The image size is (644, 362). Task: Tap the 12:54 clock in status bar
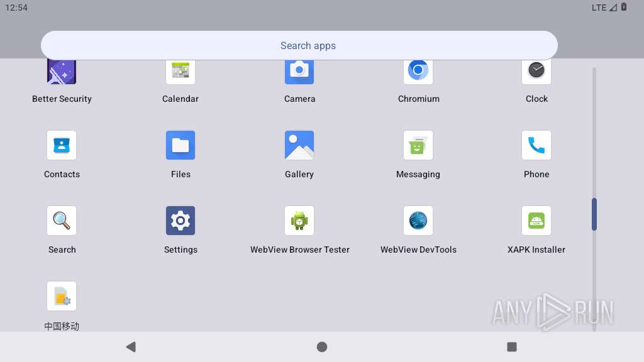(16, 8)
